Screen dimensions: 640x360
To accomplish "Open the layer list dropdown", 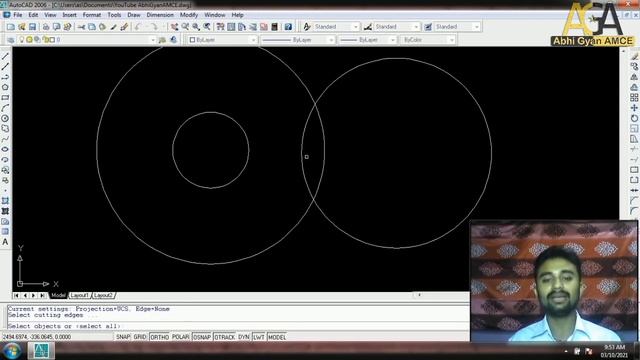I will [x=153, y=40].
